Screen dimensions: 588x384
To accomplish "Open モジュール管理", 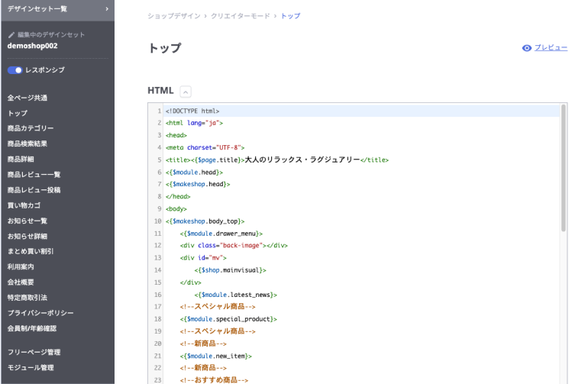I will pos(31,367).
